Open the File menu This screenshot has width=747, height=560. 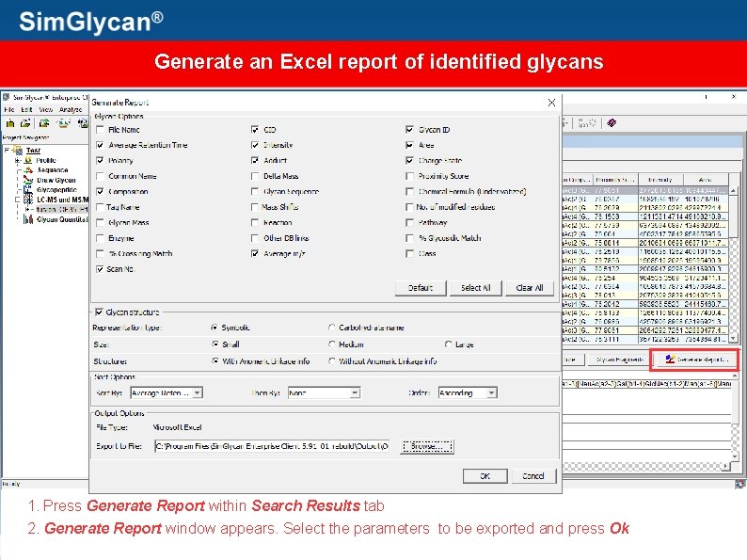pos(8,109)
